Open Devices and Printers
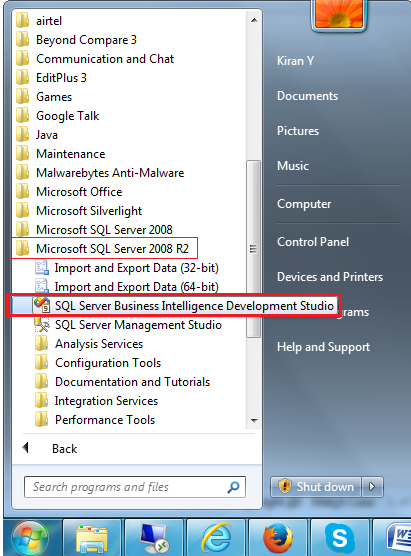Viewport: 411px width, 556px height. click(330, 277)
